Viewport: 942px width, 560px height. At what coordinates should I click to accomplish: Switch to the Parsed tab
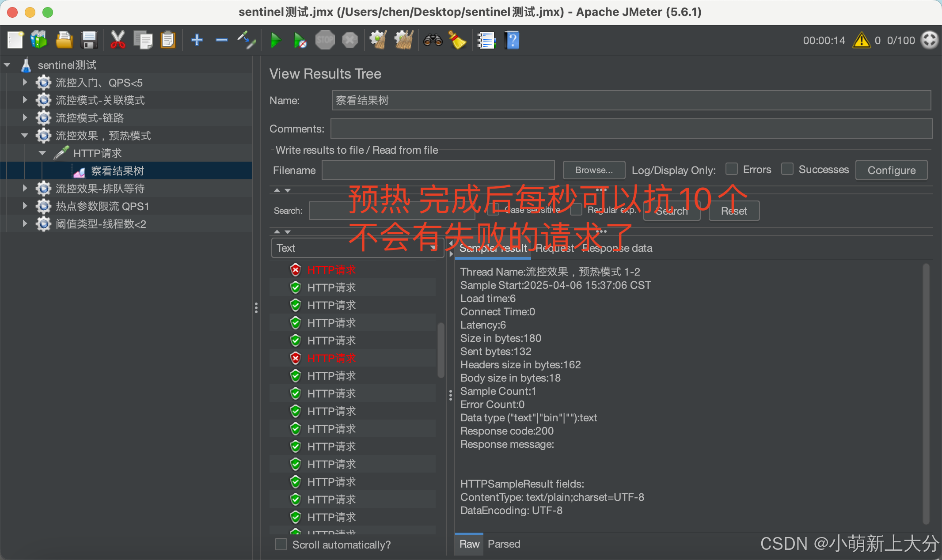pyautogui.click(x=504, y=544)
